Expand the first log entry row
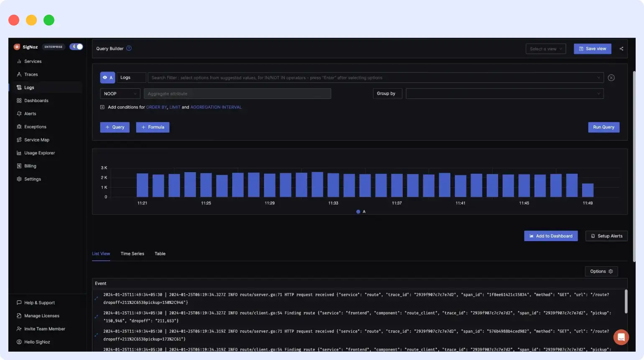644x360 pixels. point(96,298)
